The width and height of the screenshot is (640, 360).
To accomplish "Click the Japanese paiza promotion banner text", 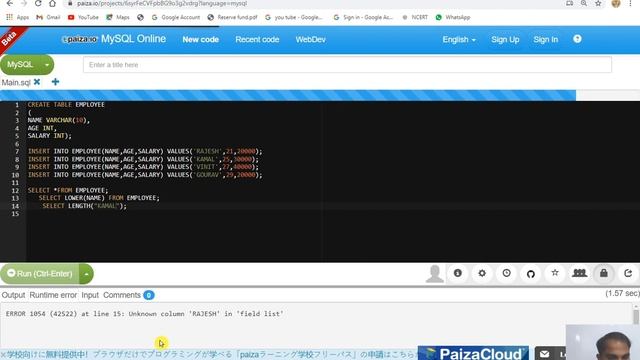I will (208, 354).
